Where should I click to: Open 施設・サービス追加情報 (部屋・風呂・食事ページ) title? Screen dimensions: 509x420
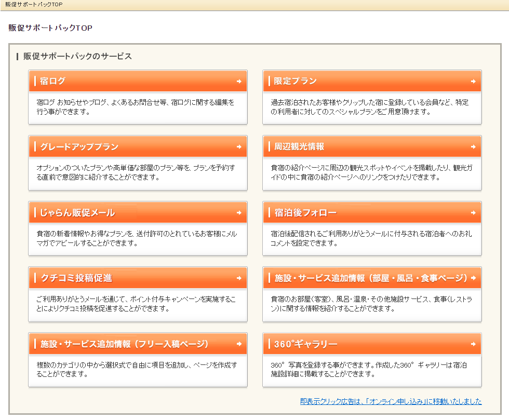[371, 278]
